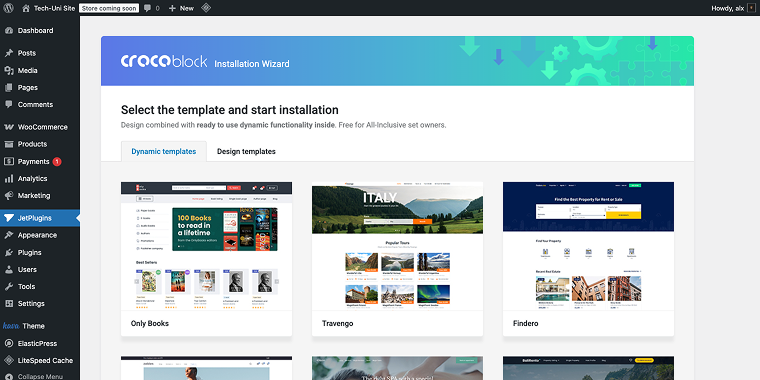
Task: Switch to the Design templates tab
Action: [246, 151]
